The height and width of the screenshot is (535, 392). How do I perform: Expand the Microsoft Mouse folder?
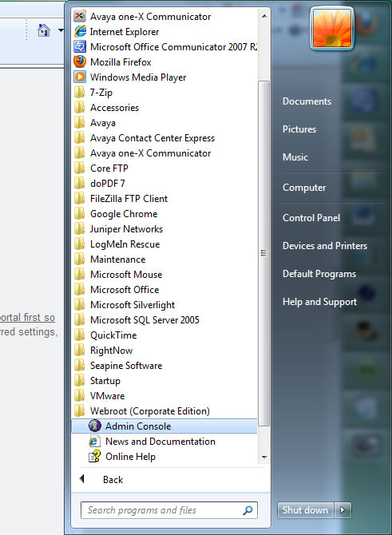coord(126,275)
